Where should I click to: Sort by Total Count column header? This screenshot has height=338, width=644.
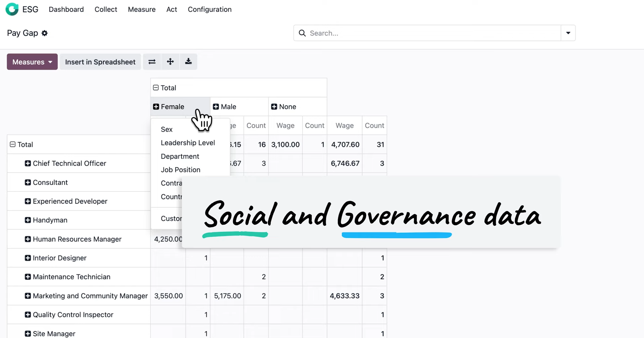(374, 125)
